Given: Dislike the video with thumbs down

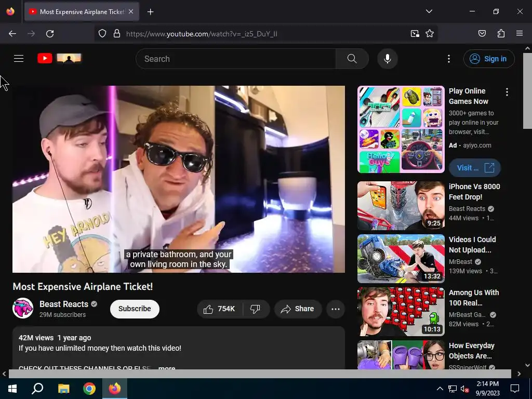Looking at the screenshot, I should click(x=256, y=309).
